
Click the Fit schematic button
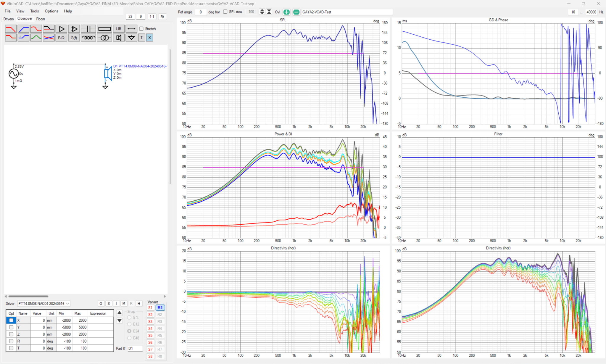(x=162, y=17)
